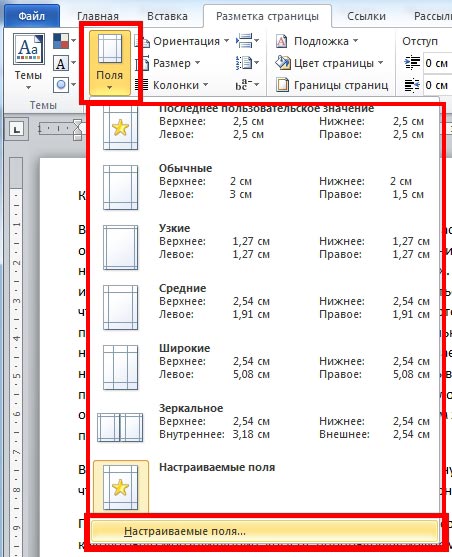Open the hyphenation dropdown icon
This screenshot has height=557, width=452.
[x=247, y=85]
